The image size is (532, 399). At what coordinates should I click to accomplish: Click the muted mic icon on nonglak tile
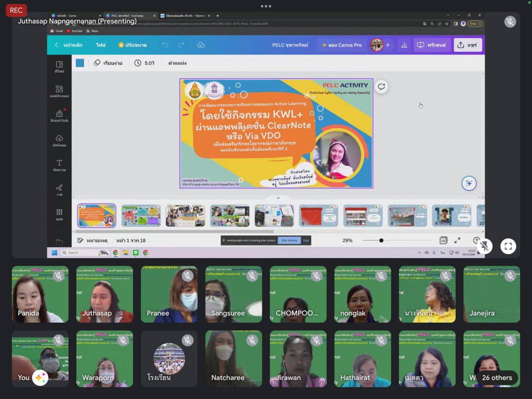[381, 276]
